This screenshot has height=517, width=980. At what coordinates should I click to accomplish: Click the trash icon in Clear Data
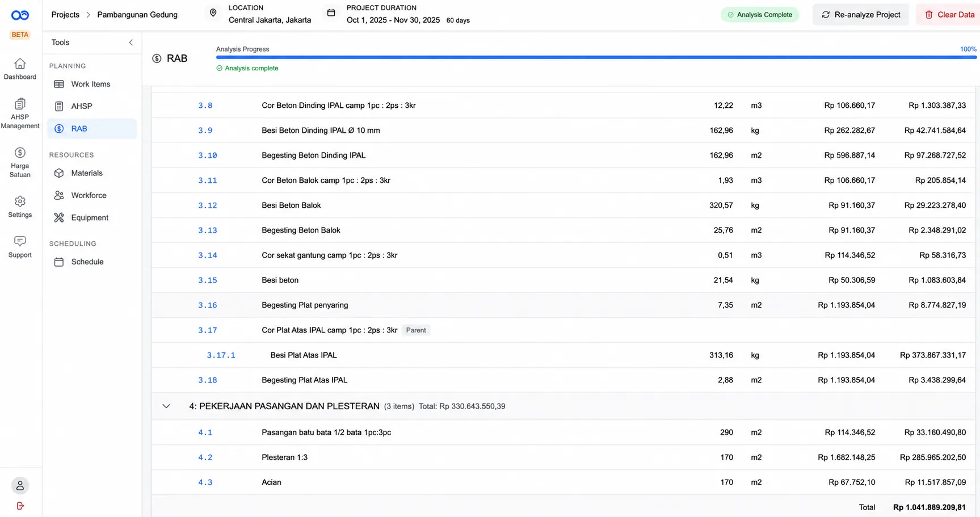[929, 15]
